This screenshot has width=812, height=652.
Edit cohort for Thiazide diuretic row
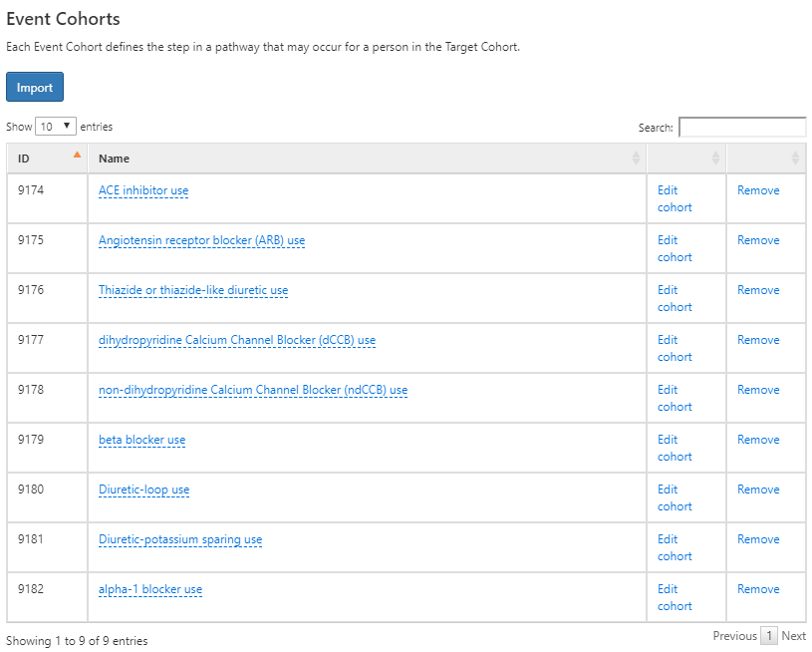coord(675,298)
